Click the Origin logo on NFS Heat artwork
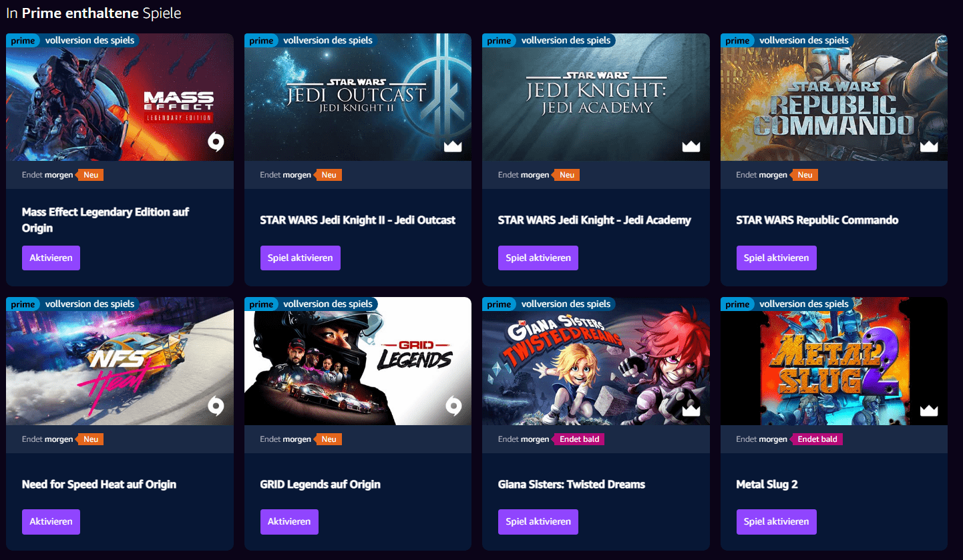 click(x=216, y=405)
